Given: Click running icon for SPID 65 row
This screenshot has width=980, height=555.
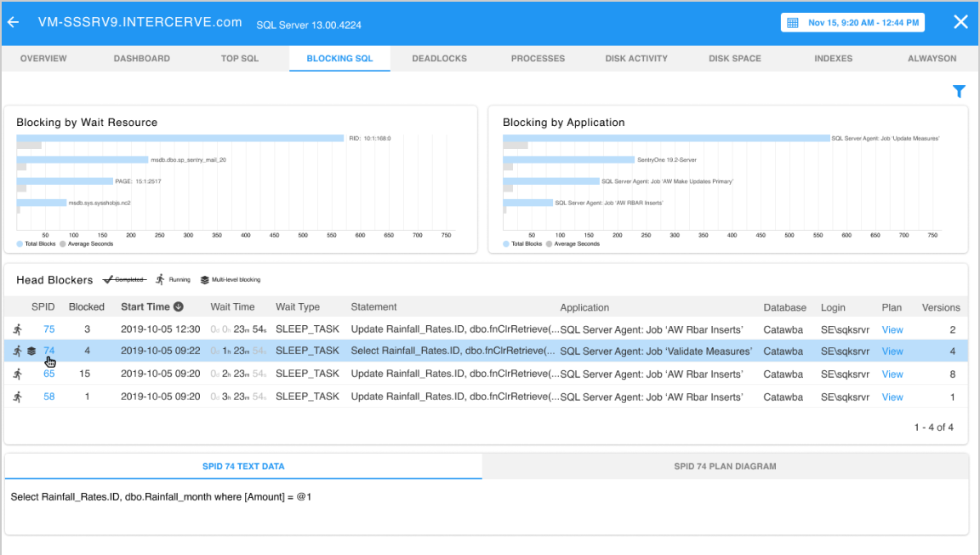Looking at the screenshot, I should click(17, 374).
